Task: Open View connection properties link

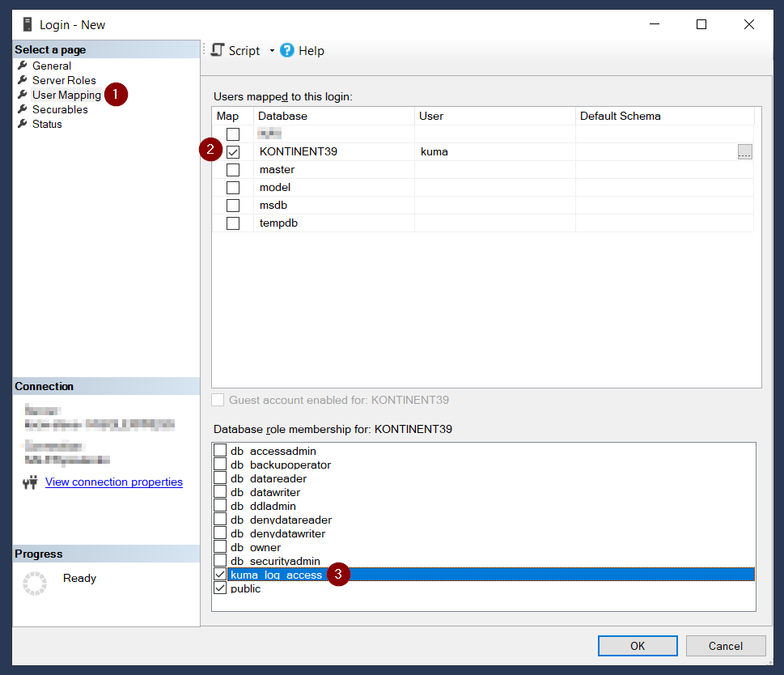Action: click(x=113, y=482)
